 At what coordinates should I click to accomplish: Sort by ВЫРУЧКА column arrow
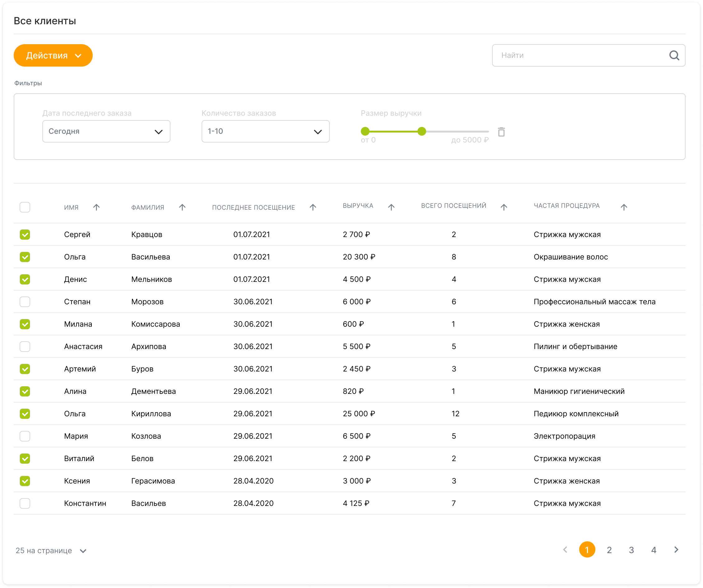coord(391,207)
